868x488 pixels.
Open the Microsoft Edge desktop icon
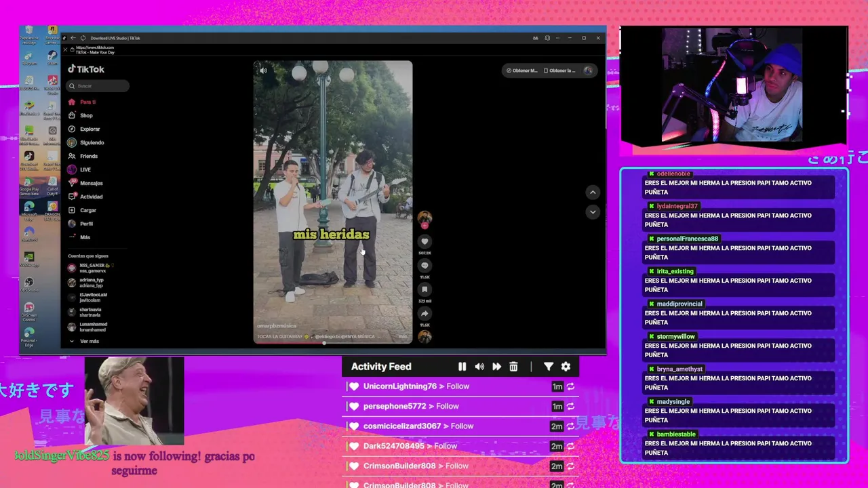[x=28, y=210]
